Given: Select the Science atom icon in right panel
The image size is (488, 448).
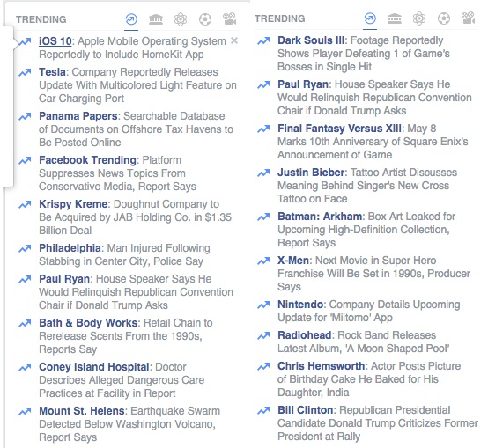Looking at the screenshot, I should pos(419,18).
